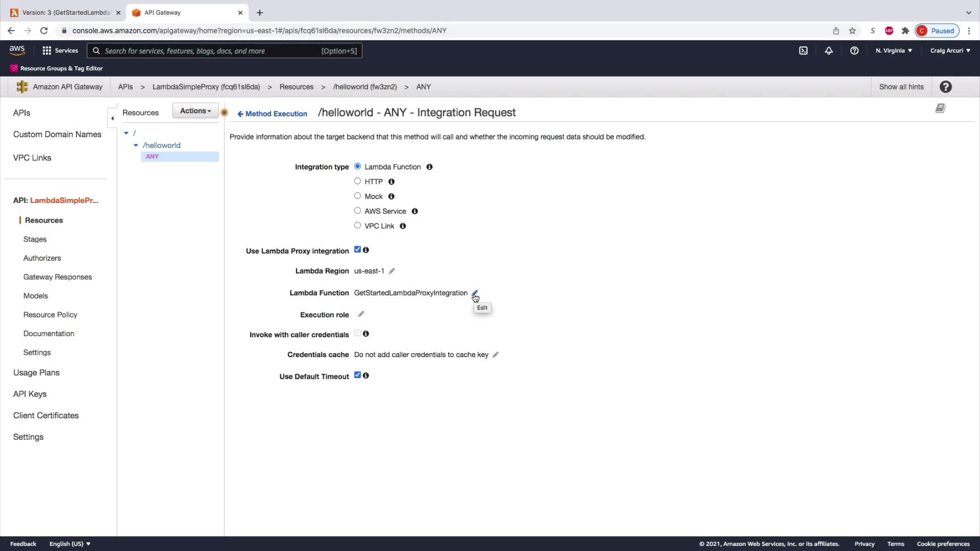Open the APIs breadcrumb link

pyautogui.click(x=125, y=87)
